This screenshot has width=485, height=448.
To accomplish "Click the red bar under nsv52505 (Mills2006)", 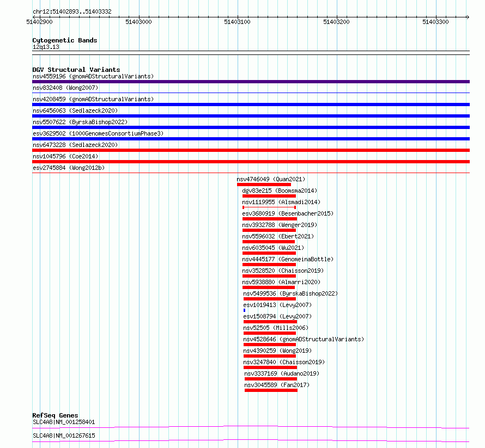I will click(270, 333).
